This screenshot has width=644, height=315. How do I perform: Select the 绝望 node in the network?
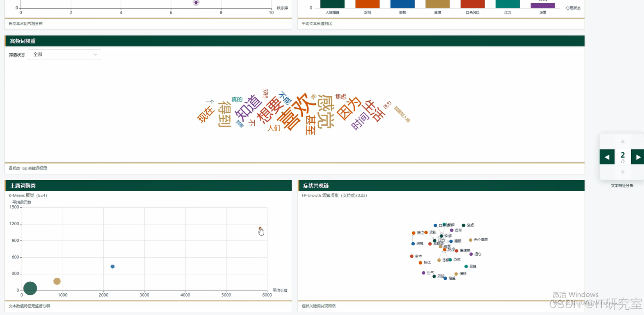pyautogui.click(x=445, y=279)
